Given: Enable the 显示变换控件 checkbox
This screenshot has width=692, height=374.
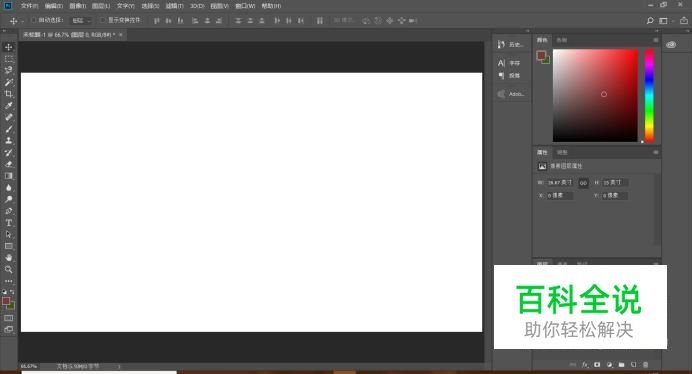Looking at the screenshot, I should [103, 20].
